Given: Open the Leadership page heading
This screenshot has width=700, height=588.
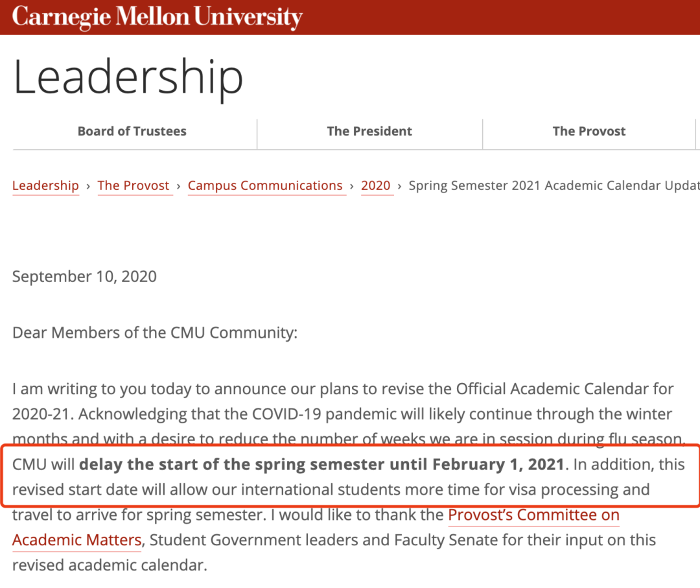Looking at the screenshot, I should (128, 76).
